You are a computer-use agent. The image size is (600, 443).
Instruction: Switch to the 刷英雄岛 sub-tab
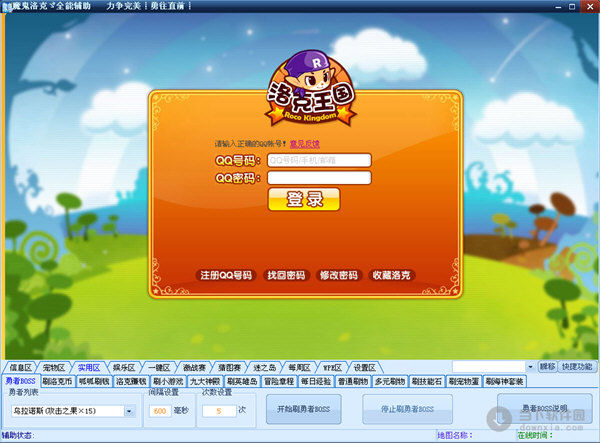[242, 381]
